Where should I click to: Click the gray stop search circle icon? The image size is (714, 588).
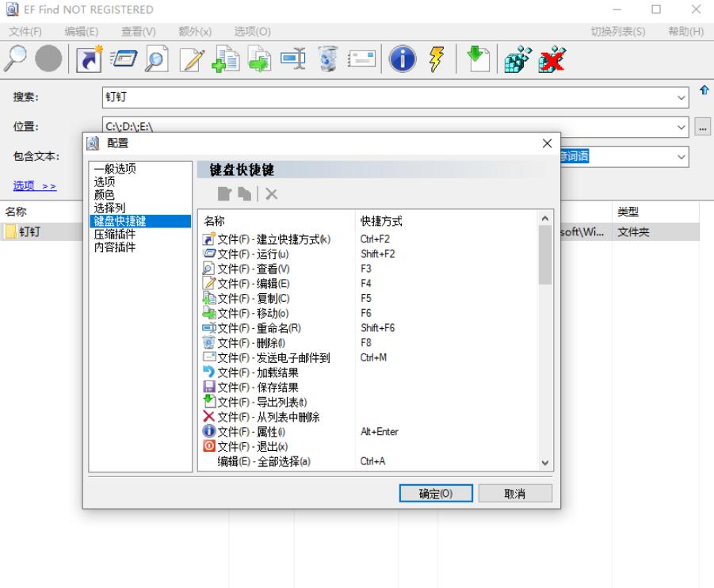tap(48, 59)
